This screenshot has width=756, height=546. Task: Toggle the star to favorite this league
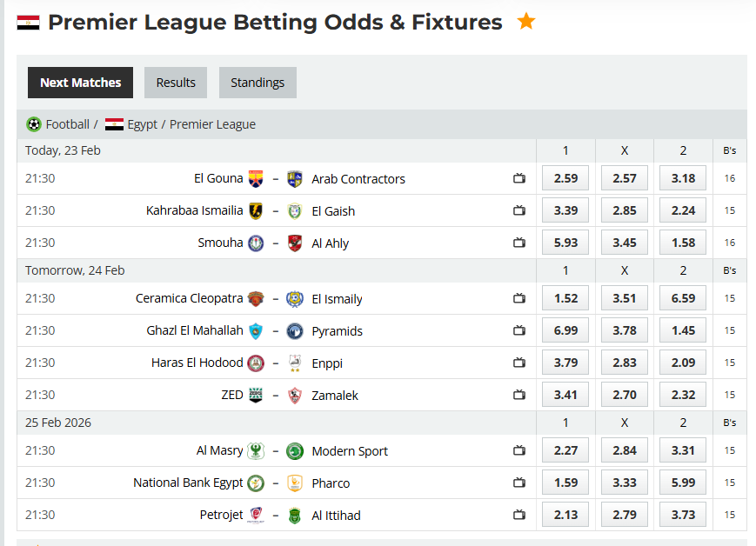pos(526,21)
